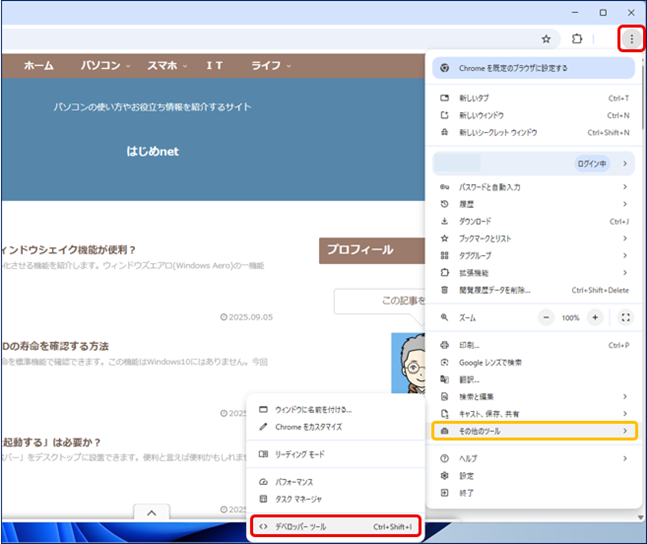This screenshot has width=647, height=544.
Task: Set Chrome as default browser banner
Action: [x=533, y=68]
